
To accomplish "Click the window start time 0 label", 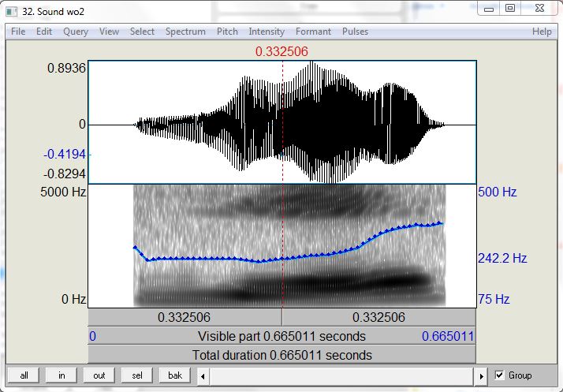I will (x=92, y=336).
